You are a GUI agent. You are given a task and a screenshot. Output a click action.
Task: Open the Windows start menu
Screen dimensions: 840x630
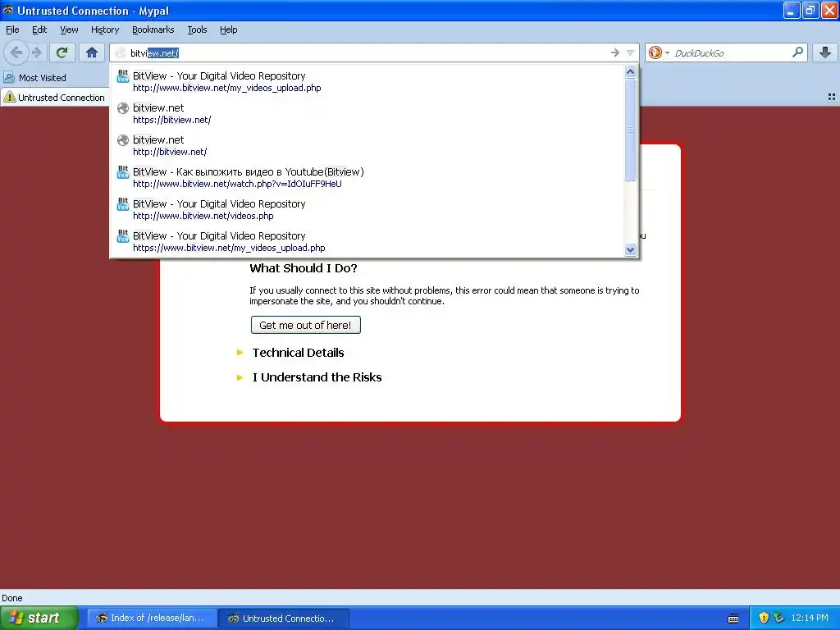39,618
